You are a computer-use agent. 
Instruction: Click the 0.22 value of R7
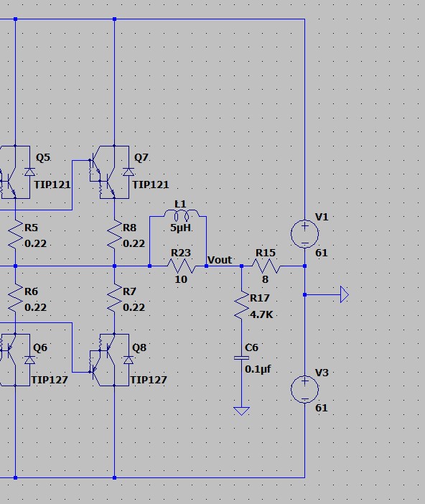tap(134, 307)
